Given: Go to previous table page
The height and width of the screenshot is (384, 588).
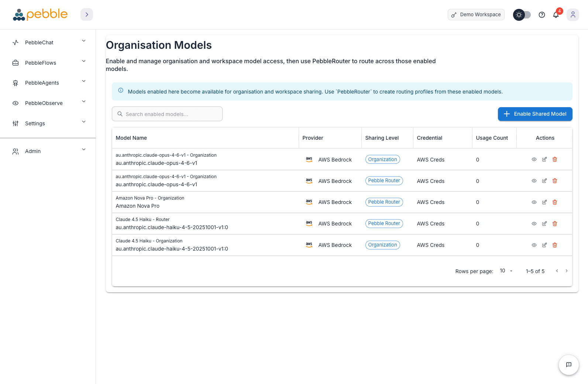Looking at the screenshot, I should (557, 271).
